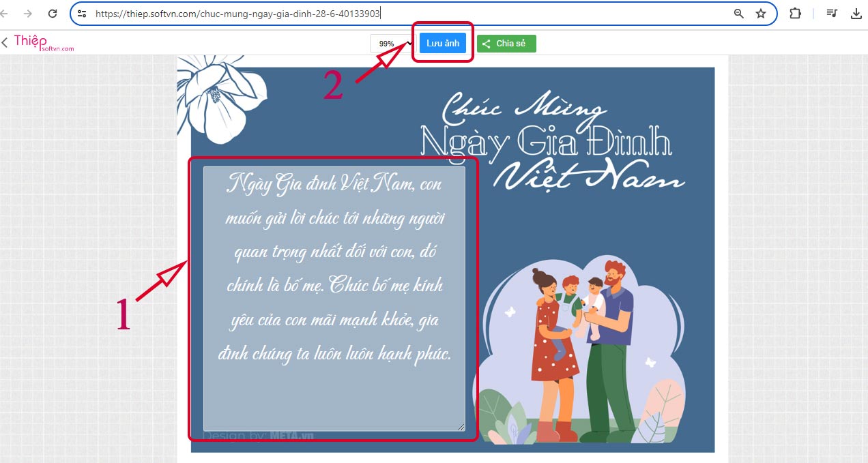868x463 pixels.
Task: Click the Lưu ảnh button
Action: (443, 43)
